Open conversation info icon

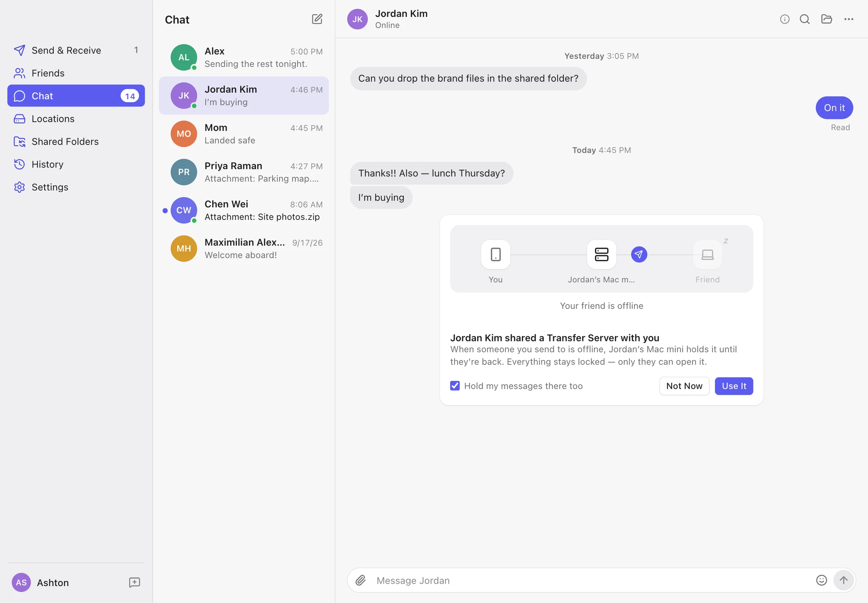[784, 19]
